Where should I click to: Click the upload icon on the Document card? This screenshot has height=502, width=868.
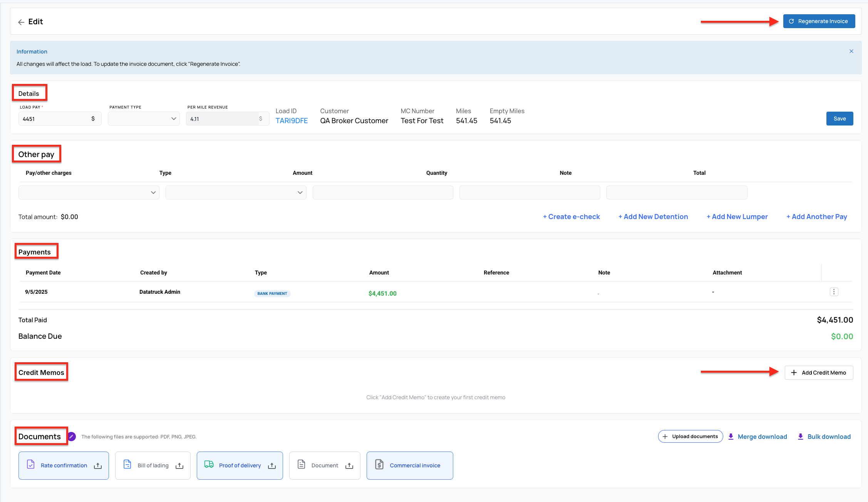tap(349, 465)
